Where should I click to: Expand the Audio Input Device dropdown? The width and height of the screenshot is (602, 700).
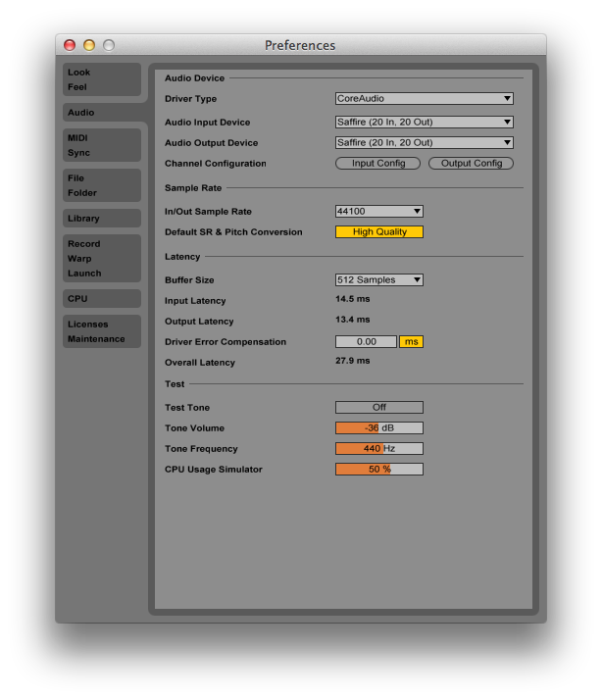tap(425, 122)
